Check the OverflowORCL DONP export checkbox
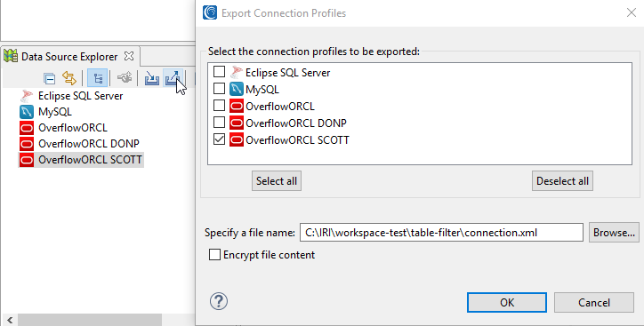 220,122
